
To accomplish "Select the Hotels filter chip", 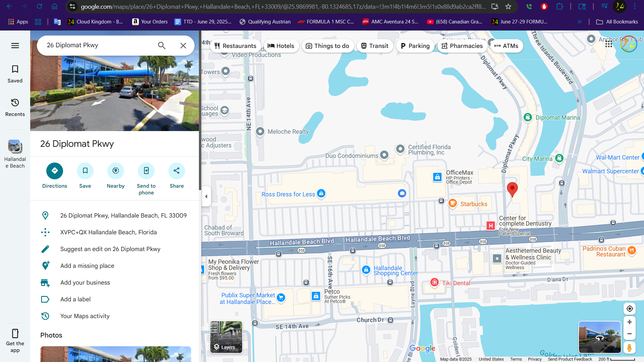I will click(x=281, y=46).
